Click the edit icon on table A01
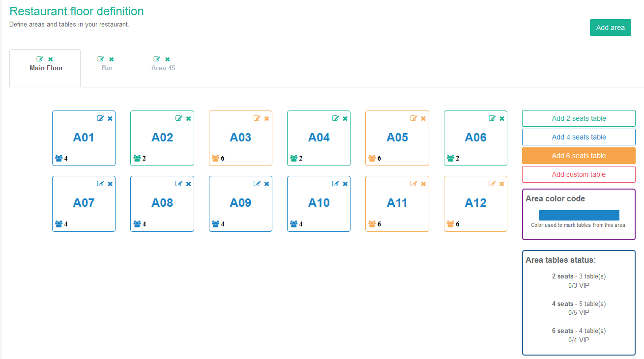The image size is (644, 359). 100,118
